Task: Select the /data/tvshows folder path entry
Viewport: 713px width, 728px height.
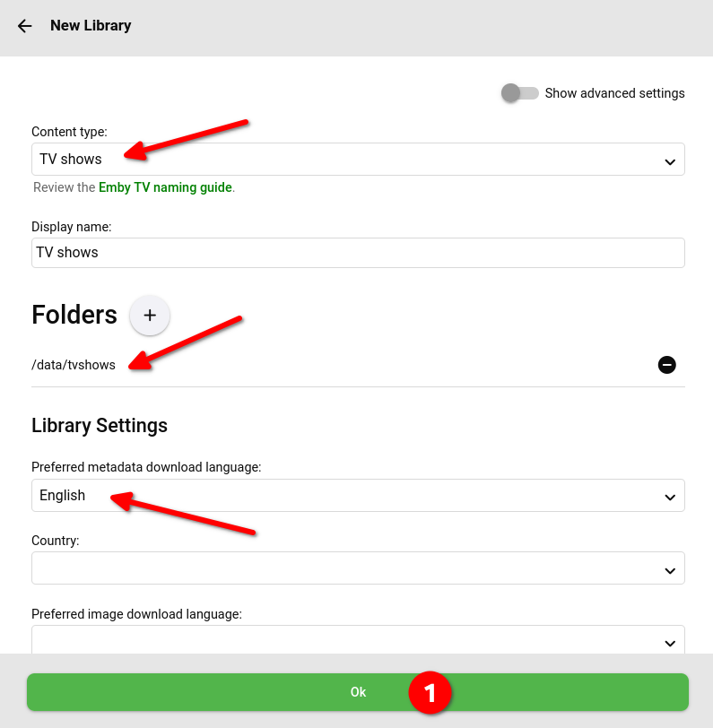Action: (74, 365)
